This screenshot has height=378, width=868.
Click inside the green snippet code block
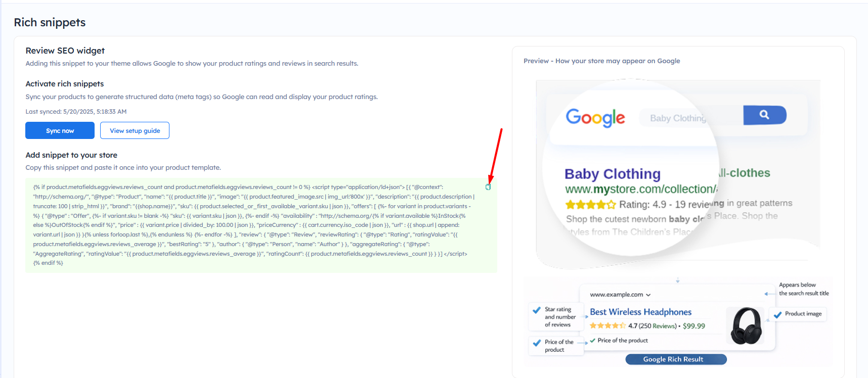coord(253,225)
